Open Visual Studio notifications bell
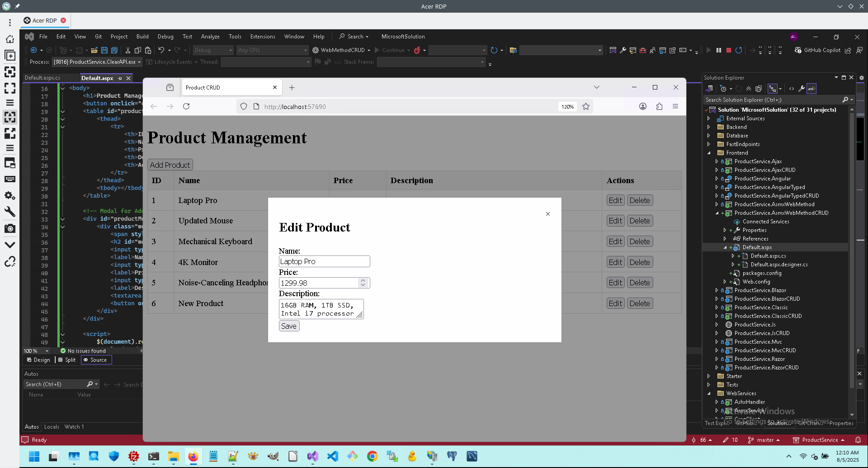The image size is (868, 468). coord(858,440)
